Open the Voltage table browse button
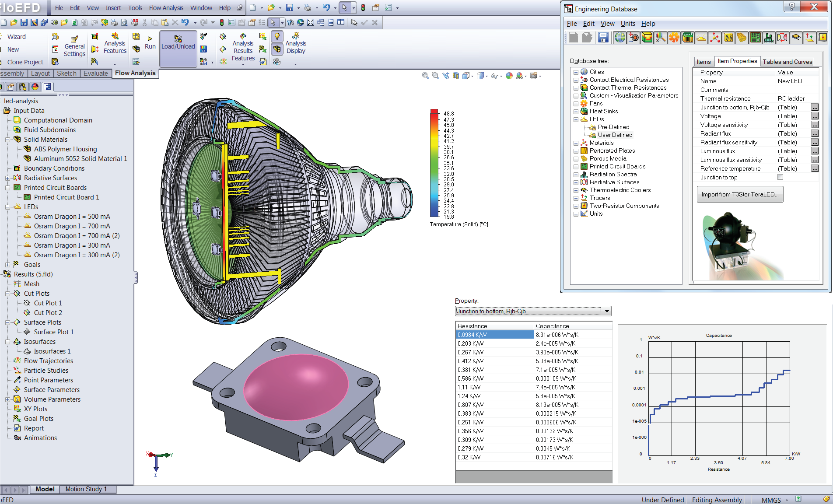Image resolution: width=833 pixels, height=504 pixels. pyautogui.click(x=815, y=116)
